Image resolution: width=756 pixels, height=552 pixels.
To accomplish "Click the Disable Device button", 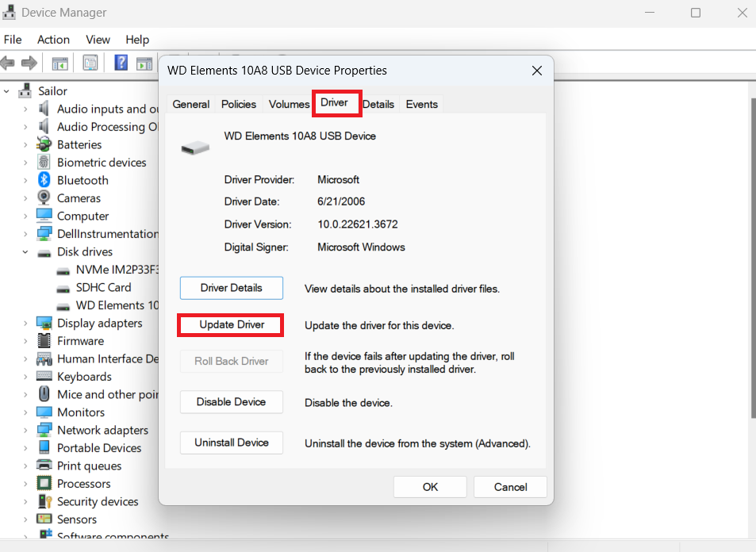I will (232, 401).
